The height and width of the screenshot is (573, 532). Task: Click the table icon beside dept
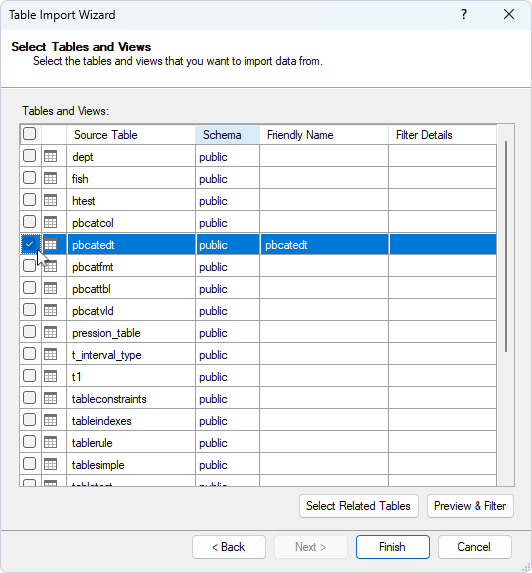coord(50,156)
